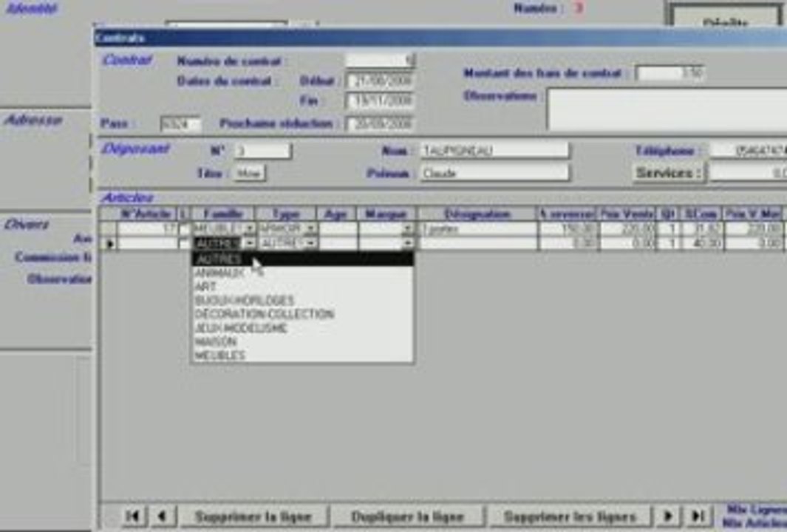The height and width of the screenshot is (532, 787).
Task: Click Dupliquer la ligne button
Action: pos(408,516)
